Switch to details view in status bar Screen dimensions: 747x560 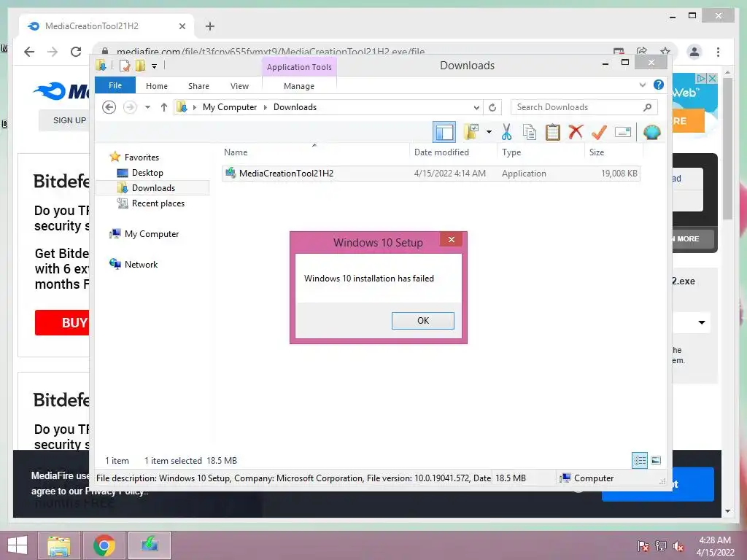pos(639,460)
